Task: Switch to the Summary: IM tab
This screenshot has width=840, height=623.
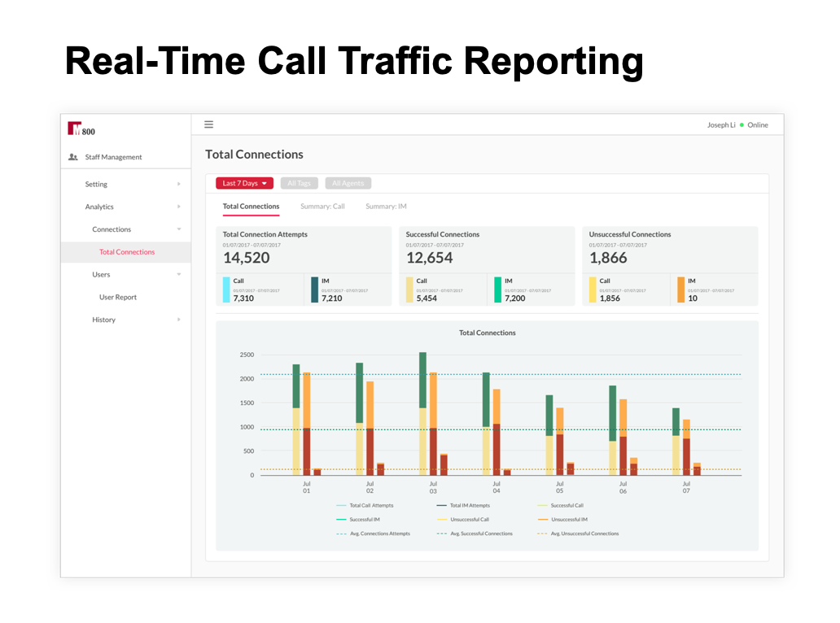Action: pos(385,206)
